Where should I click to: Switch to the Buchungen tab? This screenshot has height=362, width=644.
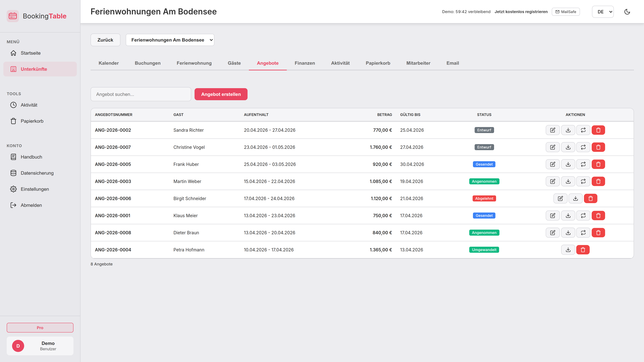pyautogui.click(x=148, y=63)
